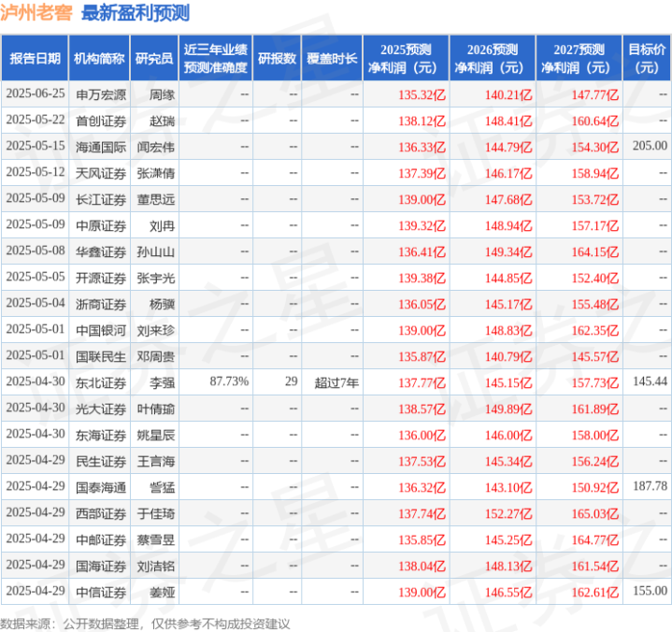Click the 研究员 column header
The height and width of the screenshot is (632, 672).
coord(154,58)
